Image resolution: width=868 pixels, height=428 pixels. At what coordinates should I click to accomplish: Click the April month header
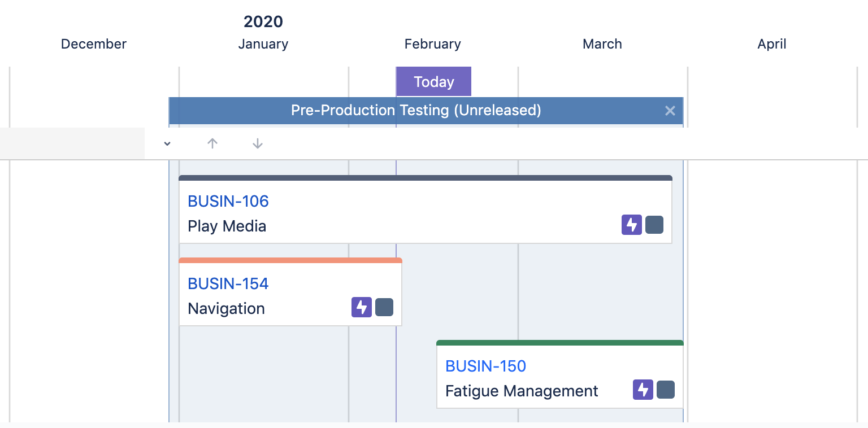[772, 44]
